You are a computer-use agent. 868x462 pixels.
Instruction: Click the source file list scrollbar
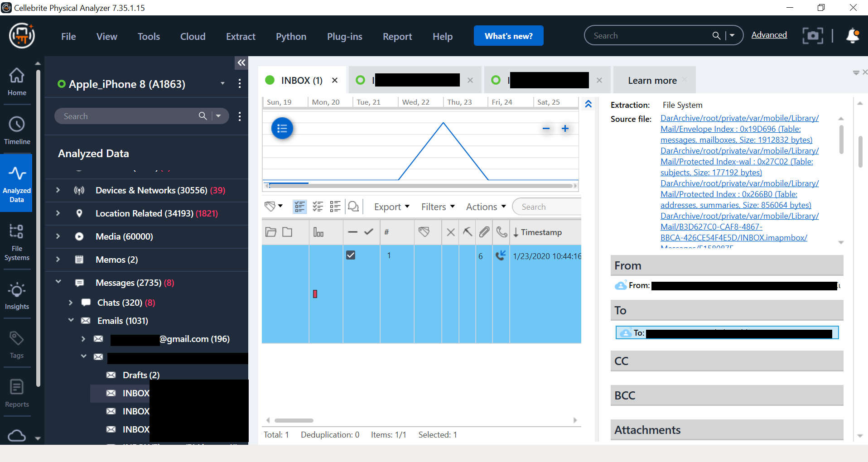[x=841, y=140]
